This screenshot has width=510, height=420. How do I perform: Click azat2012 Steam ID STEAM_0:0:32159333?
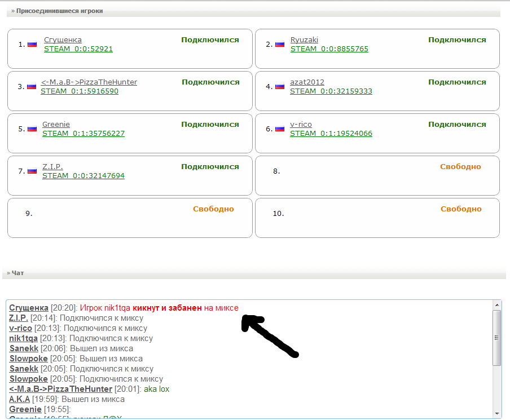[331, 91]
